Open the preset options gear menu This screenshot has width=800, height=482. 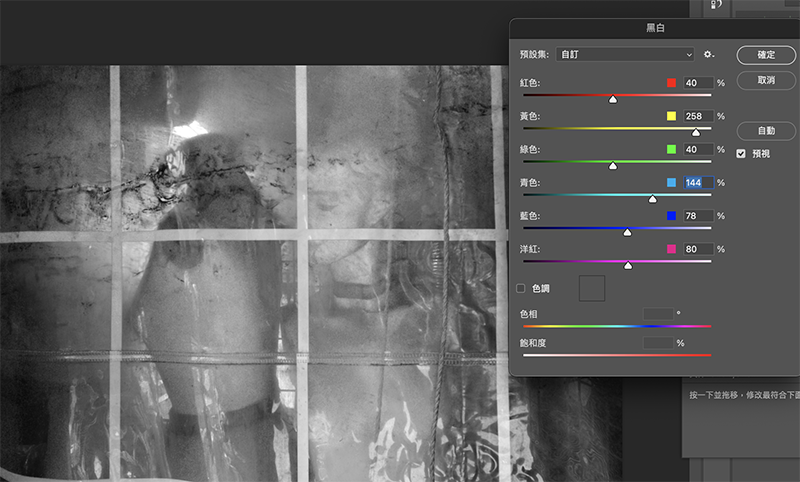pyautogui.click(x=709, y=54)
